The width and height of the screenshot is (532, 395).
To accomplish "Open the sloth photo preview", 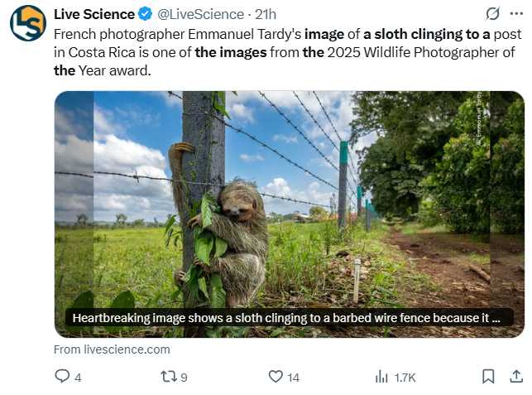I will coord(289,199).
